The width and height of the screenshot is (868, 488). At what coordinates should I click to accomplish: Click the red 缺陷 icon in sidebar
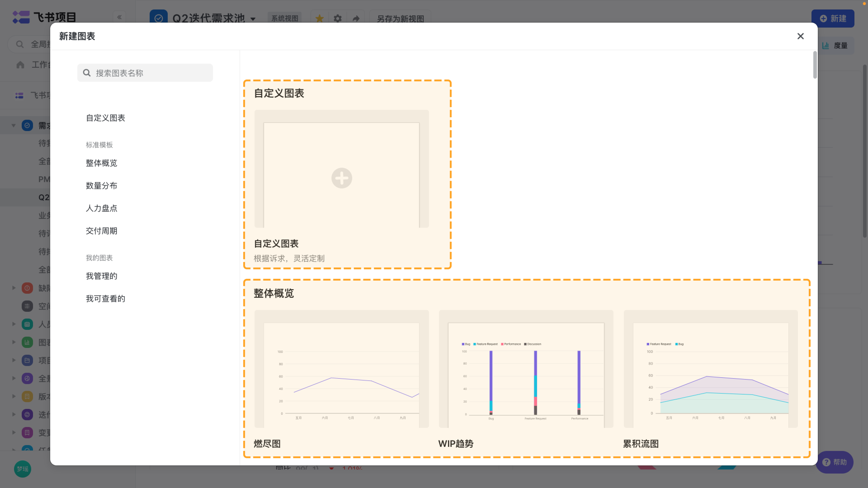pyautogui.click(x=27, y=288)
